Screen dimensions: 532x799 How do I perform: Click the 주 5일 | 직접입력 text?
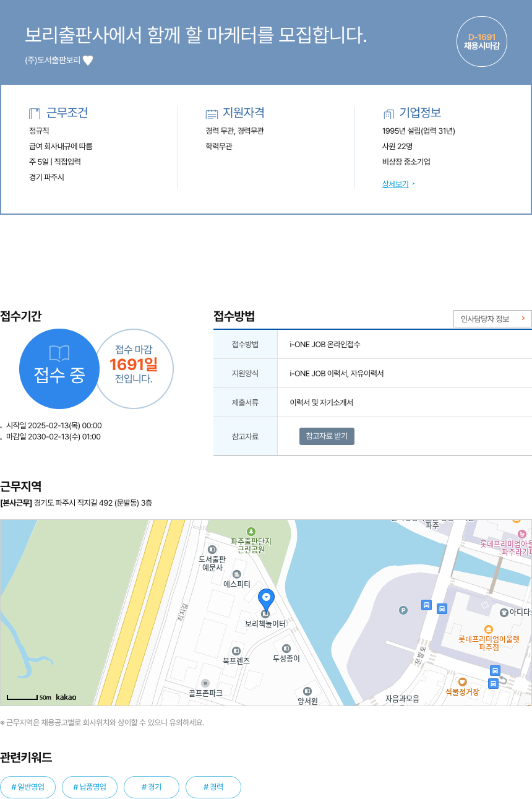pos(55,162)
